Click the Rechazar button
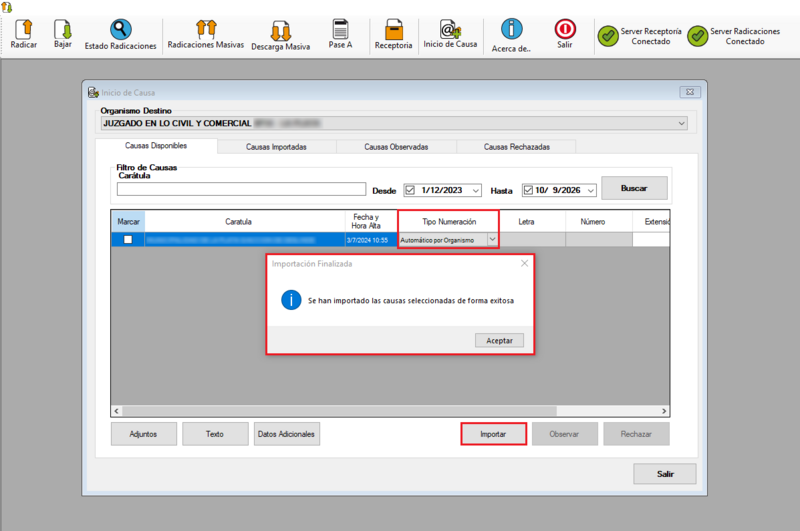 pos(636,434)
